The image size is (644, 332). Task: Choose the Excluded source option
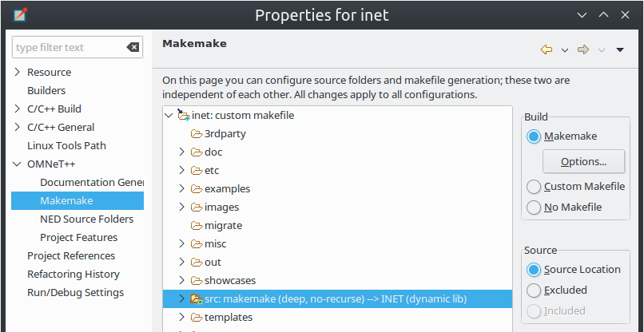534,290
